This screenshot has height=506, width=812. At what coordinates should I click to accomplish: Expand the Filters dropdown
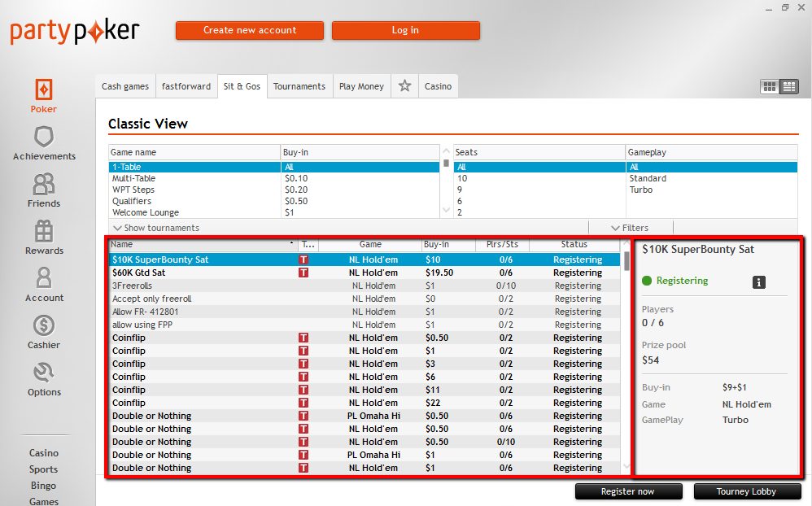click(x=631, y=228)
